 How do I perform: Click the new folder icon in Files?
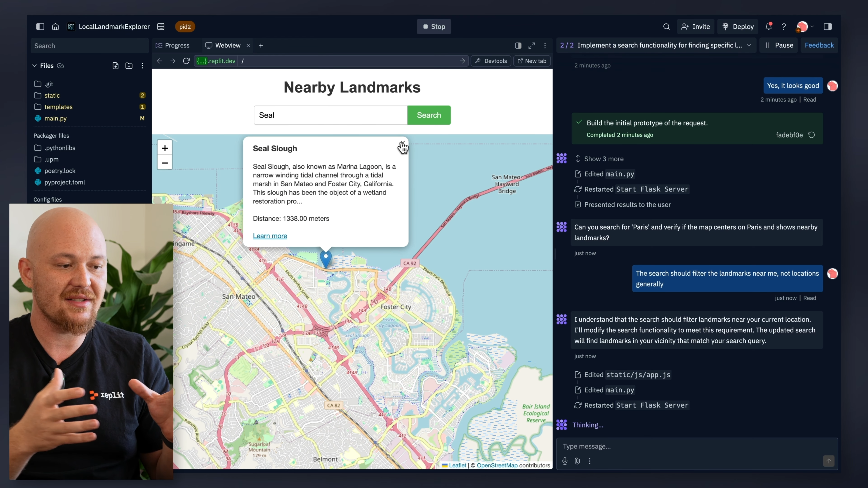129,66
